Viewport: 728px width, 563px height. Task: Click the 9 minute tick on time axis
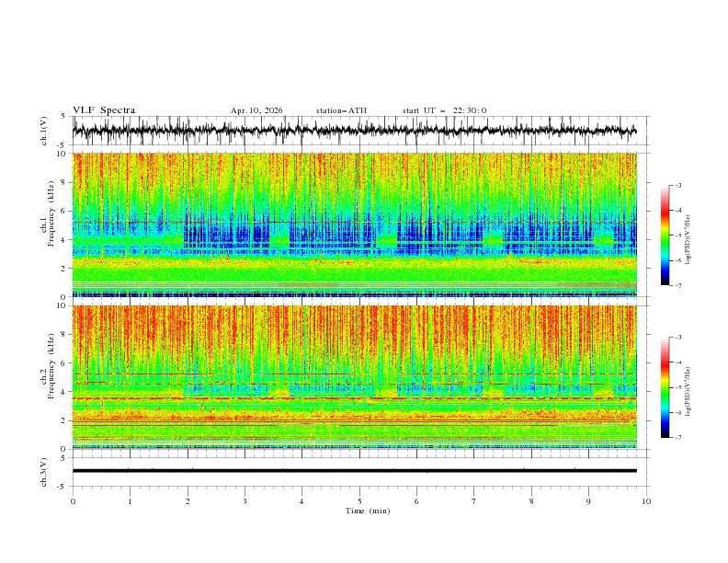[588, 501]
